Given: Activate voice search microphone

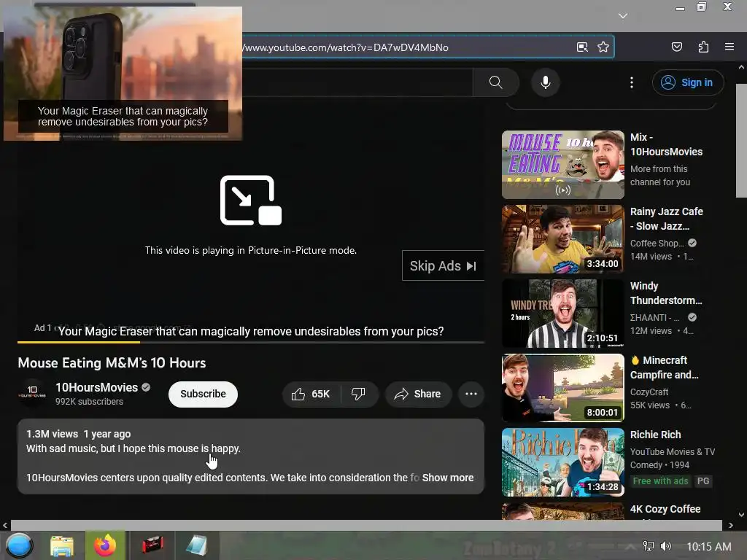Looking at the screenshot, I should [546, 82].
